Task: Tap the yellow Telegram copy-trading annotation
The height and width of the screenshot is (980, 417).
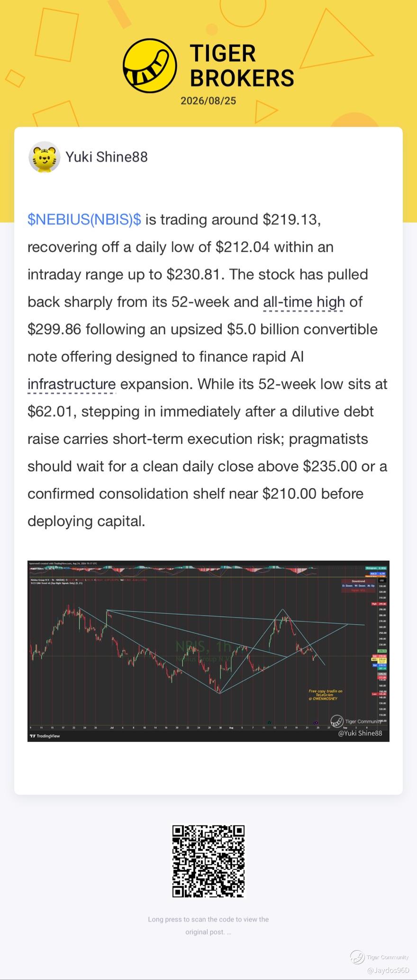Action: [x=326, y=695]
